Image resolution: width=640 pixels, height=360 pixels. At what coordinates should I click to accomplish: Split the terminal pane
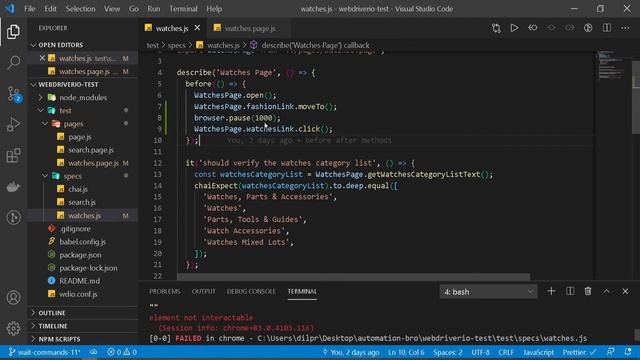click(x=570, y=291)
